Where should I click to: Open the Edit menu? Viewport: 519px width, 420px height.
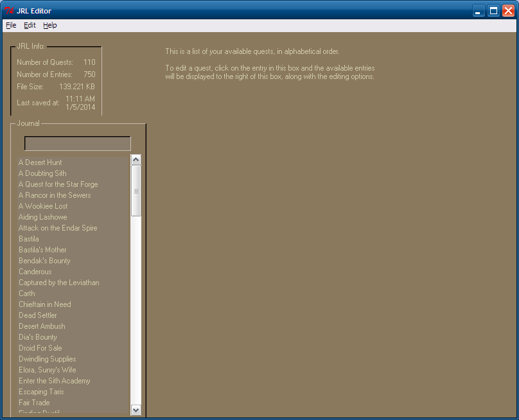coord(30,25)
